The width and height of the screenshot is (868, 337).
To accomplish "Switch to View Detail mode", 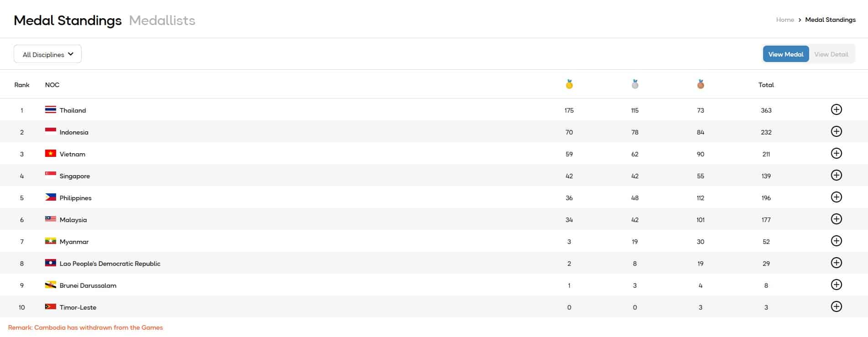I will pos(831,54).
